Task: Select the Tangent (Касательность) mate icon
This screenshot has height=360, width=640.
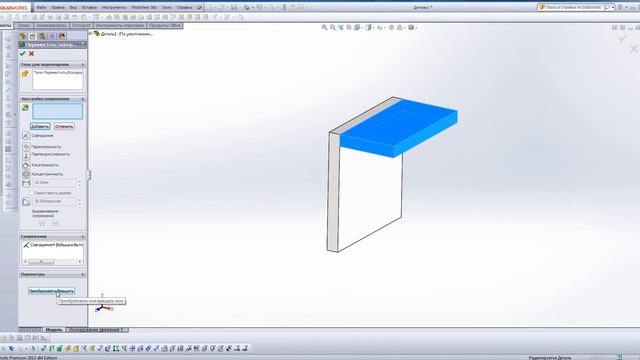Action: [26, 165]
